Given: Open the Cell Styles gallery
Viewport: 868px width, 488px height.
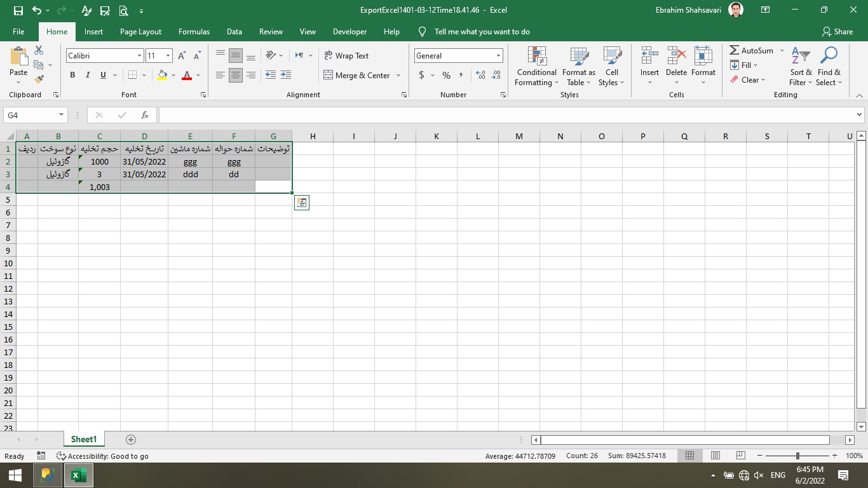Looking at the screenshot, I should coord(612,66).
